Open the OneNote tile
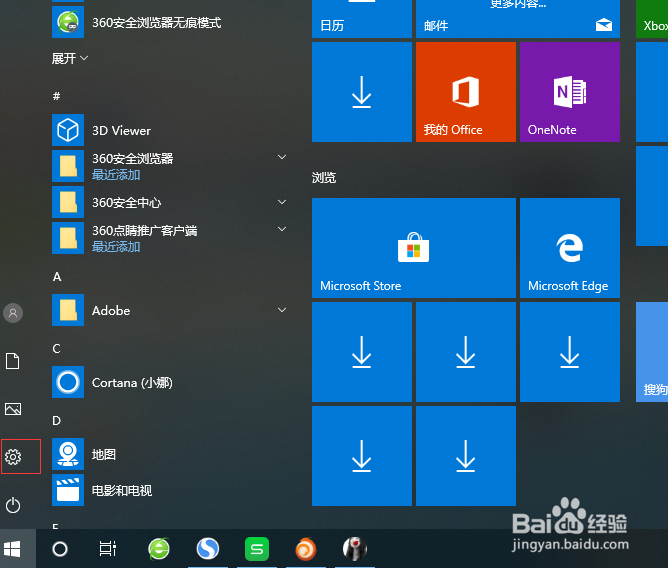The image size is (668, 568). [x=570, y=92]
